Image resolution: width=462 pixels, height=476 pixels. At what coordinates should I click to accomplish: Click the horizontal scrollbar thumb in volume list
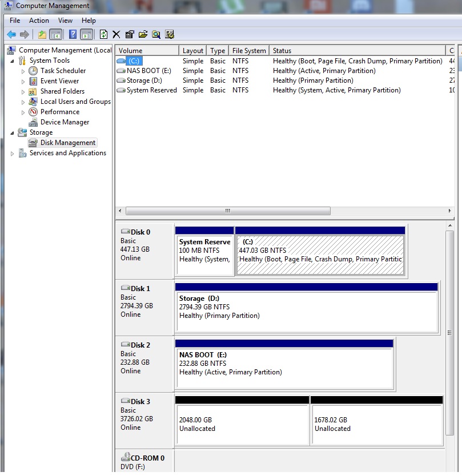pyautogui.click(x=228, y=211)
